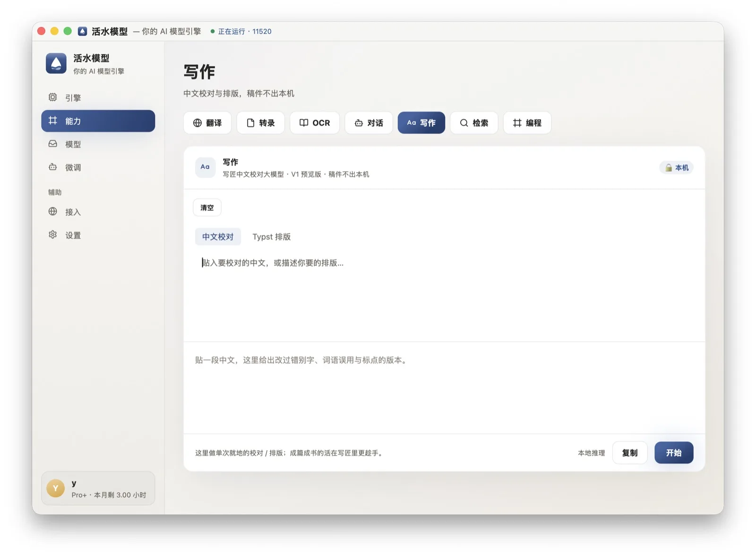Maximize the window with green button
This screenshot has height=557, width=756.
(x=68, y=31)
